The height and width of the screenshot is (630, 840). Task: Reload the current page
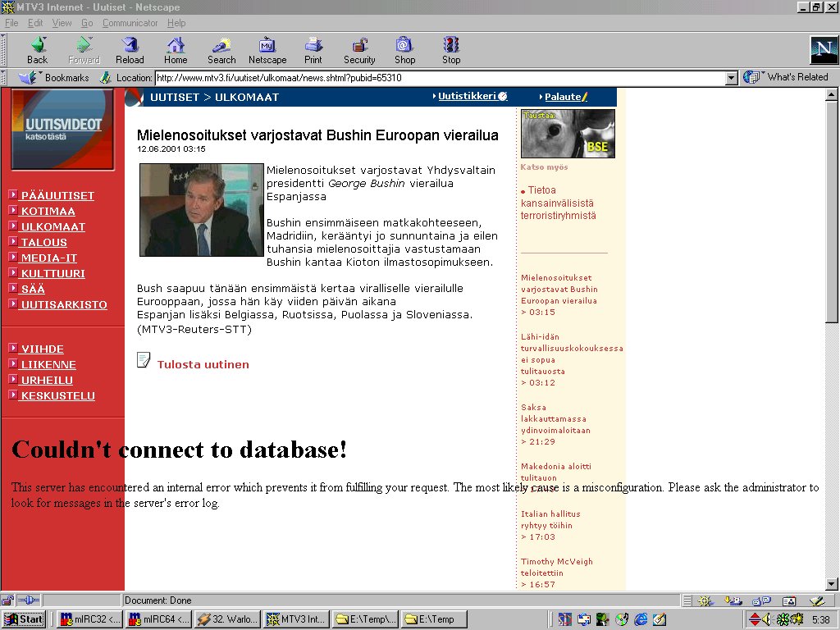tap(130, 50)
